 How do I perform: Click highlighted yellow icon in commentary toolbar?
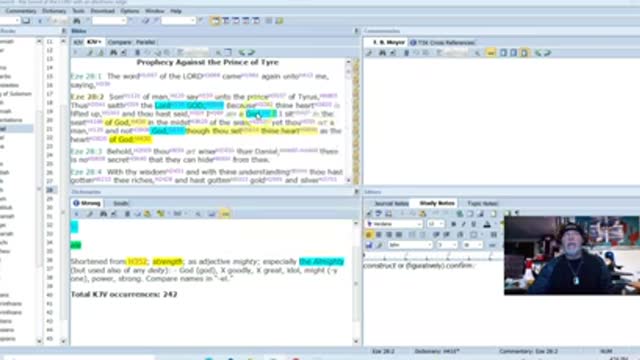pos(491,53)
